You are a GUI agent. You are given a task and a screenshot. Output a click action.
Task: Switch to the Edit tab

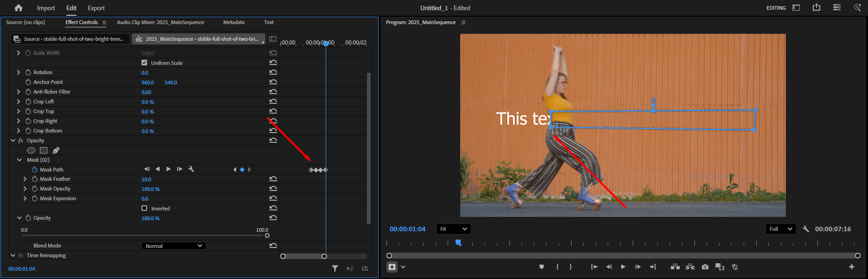pyautogui.click(x=71, y=8)
